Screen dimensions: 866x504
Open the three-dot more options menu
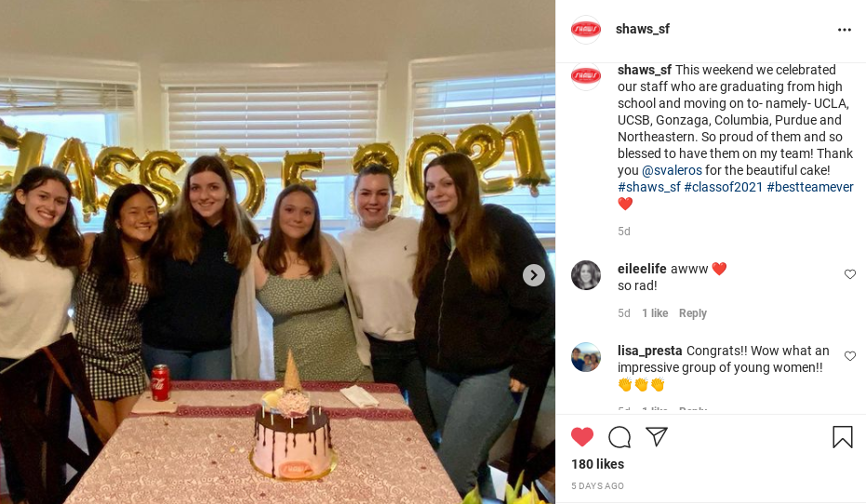tap(845, 30)
